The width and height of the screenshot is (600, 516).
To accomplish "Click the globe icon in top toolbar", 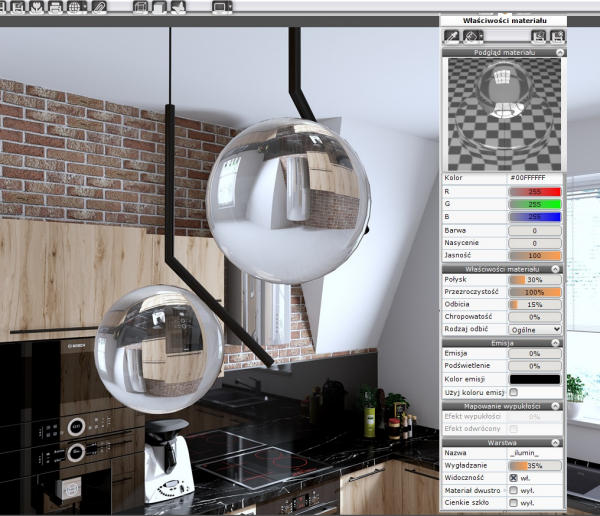I will (x=75, y=7).
